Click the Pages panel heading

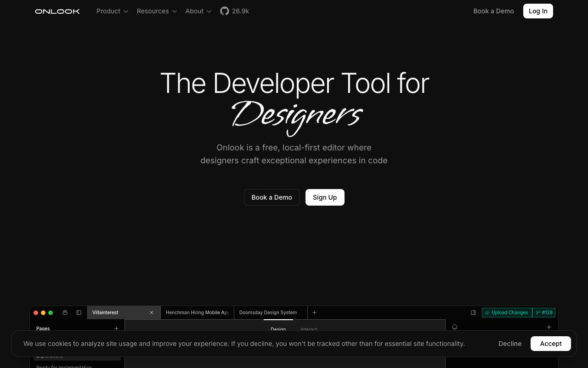pyautogui.click(x=43, y=328)
